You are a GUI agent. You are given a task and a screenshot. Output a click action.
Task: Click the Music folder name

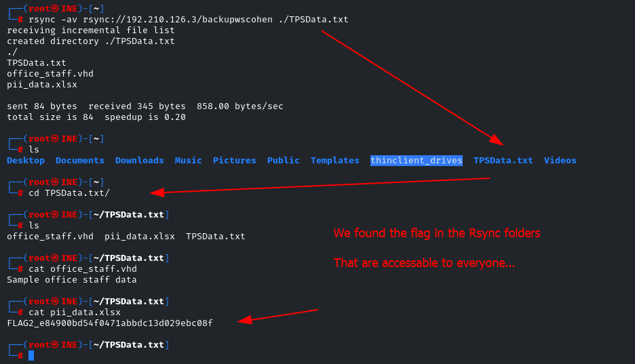point(189,161)
